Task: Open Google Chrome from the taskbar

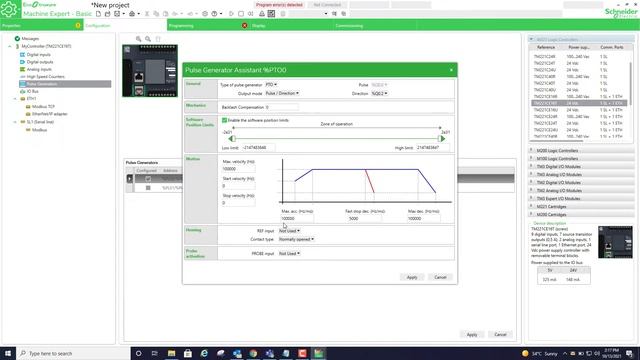Action: pyautogui.click(x=253, y=353)
